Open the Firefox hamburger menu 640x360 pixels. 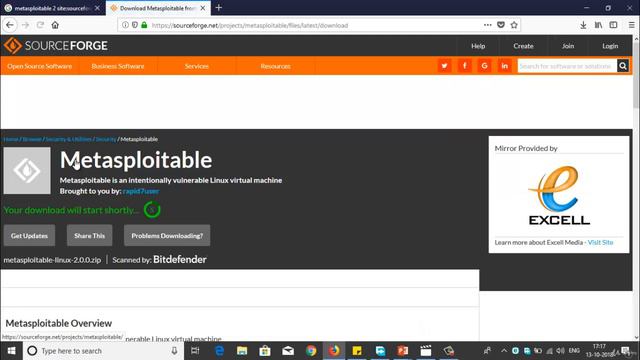tap(631, 25)
